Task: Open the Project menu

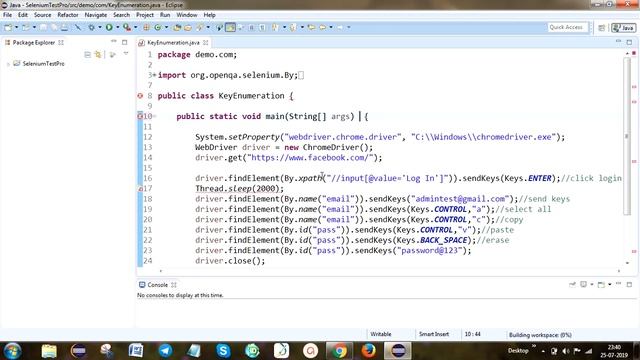Action: point(145,15)
